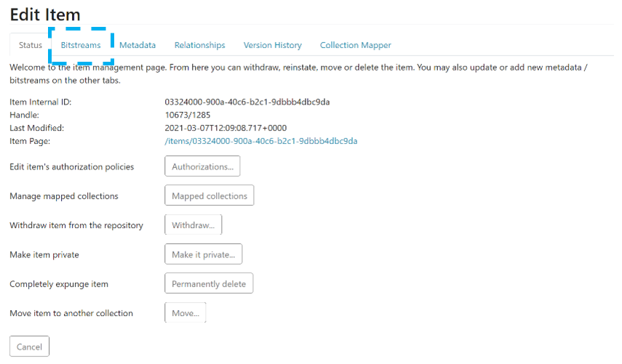
Task: Select the Relationships tab
Action: pos(199,45)
